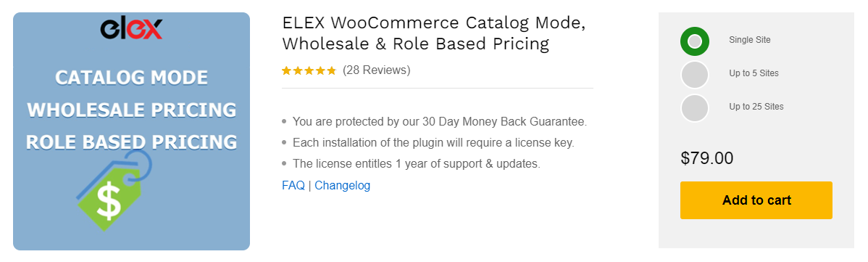The height and width of the screenshot is (262, 868).
Task: Click the $79.00 price text
Action: (x=707, y=159)
